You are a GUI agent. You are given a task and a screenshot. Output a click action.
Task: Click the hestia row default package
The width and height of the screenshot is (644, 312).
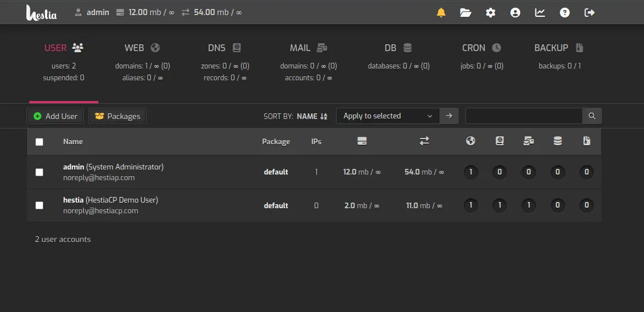point(276,205)
